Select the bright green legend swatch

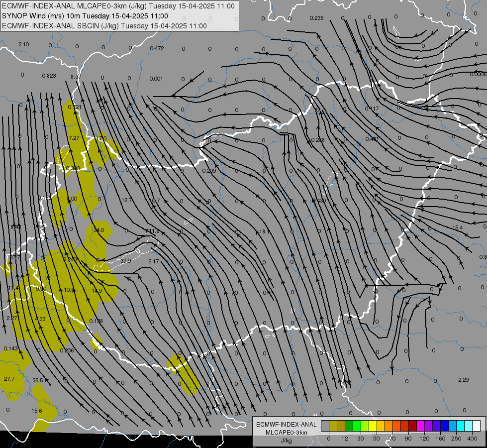[x=357, y=426]
